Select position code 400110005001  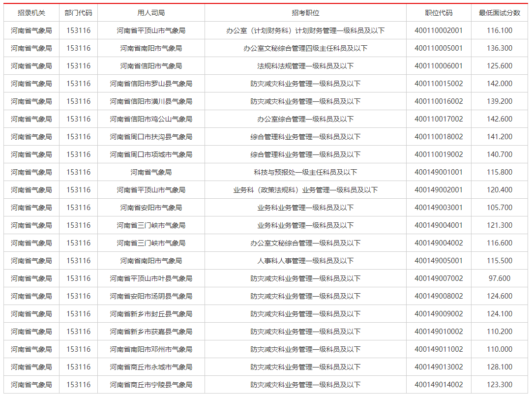(439, 48)
